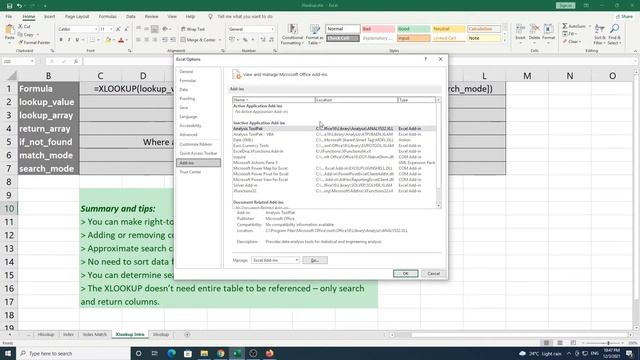Click the new sheet plus icon

[187, 335]
